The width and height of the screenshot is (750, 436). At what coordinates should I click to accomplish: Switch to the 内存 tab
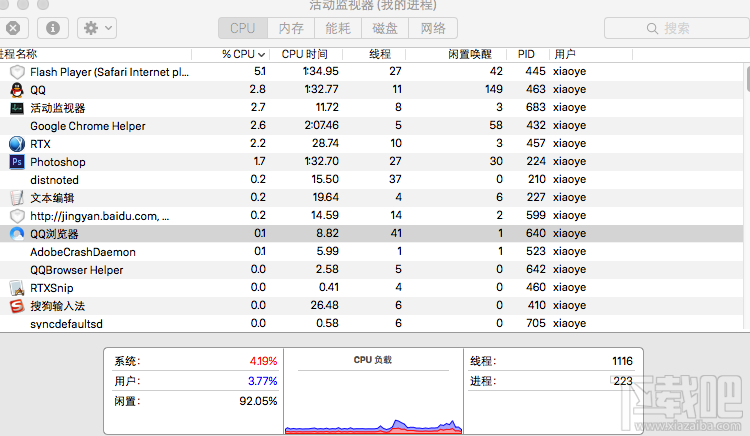(291, 28)
